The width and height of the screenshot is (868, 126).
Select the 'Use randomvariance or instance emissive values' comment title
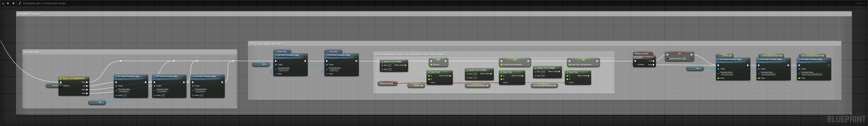[410, 54]
